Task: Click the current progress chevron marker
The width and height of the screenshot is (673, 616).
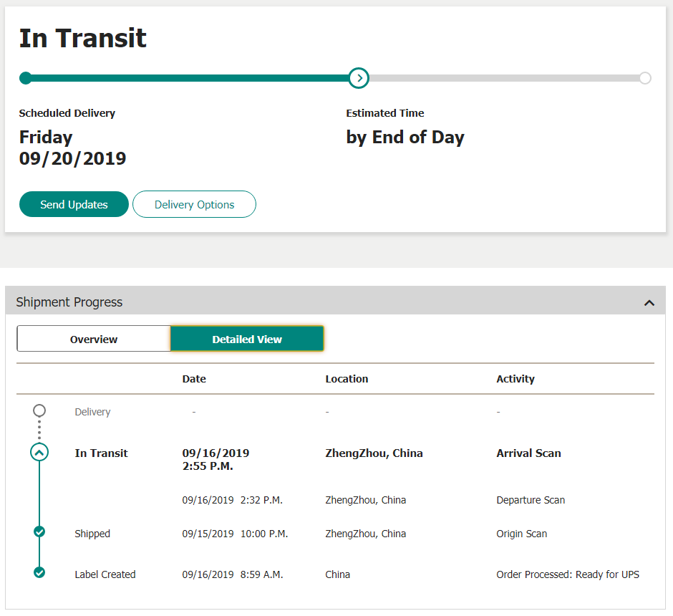Action: pos(359,78)
